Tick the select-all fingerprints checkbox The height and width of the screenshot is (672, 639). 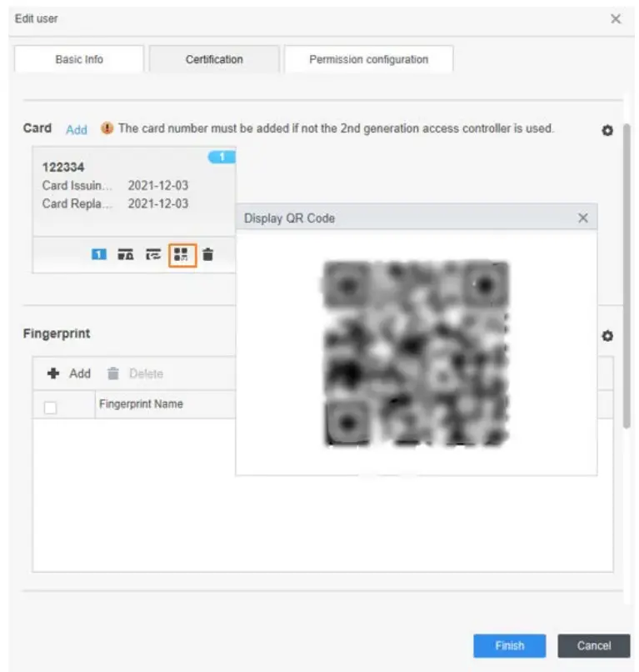coord(51,408)
